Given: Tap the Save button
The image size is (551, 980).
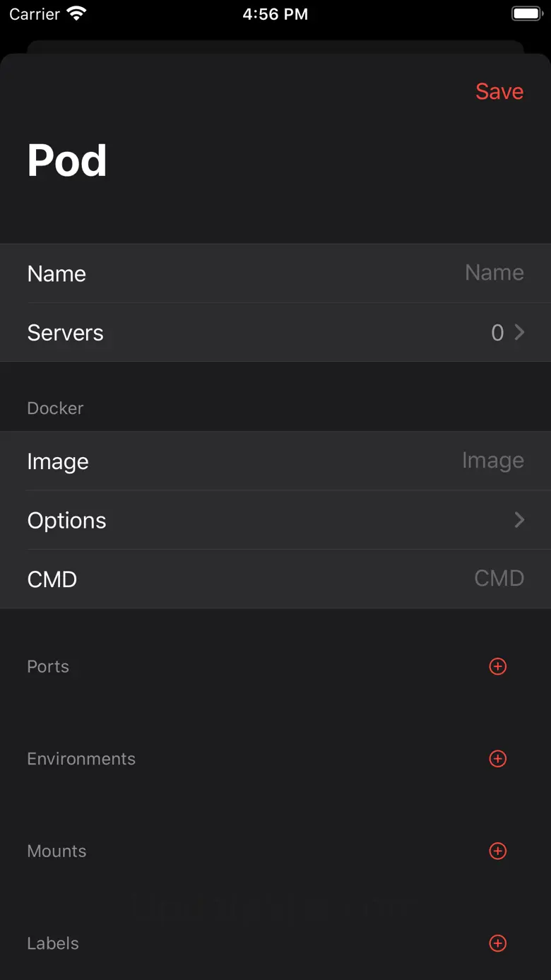Looking at the screenshot, I should [x=499, y=91].
